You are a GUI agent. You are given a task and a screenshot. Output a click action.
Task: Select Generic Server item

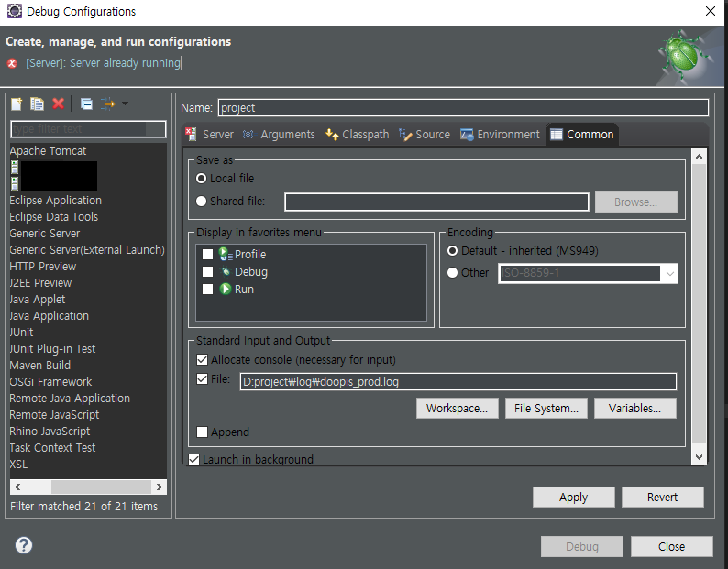pyautogui.click(x=45, y=234)
